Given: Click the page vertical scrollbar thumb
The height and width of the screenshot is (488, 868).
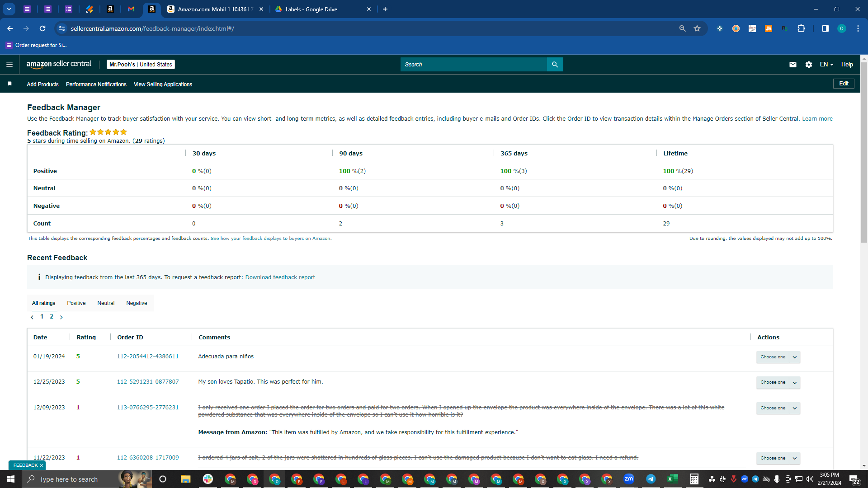Looking at the screenshot, I should point(864,153).
